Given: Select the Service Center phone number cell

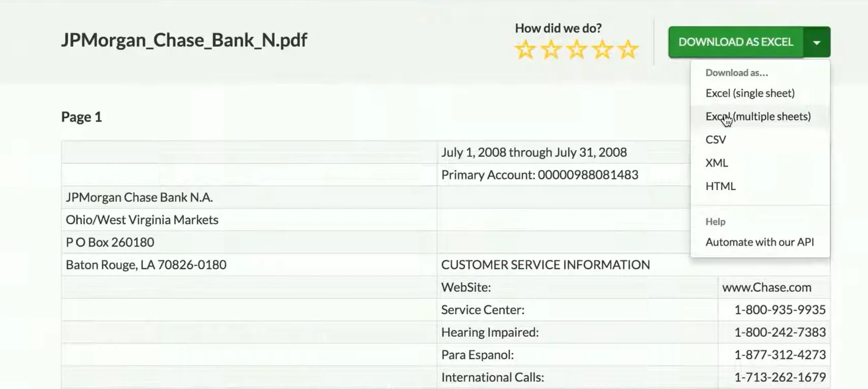Looking at the screenshot, I should pos(780,310).
